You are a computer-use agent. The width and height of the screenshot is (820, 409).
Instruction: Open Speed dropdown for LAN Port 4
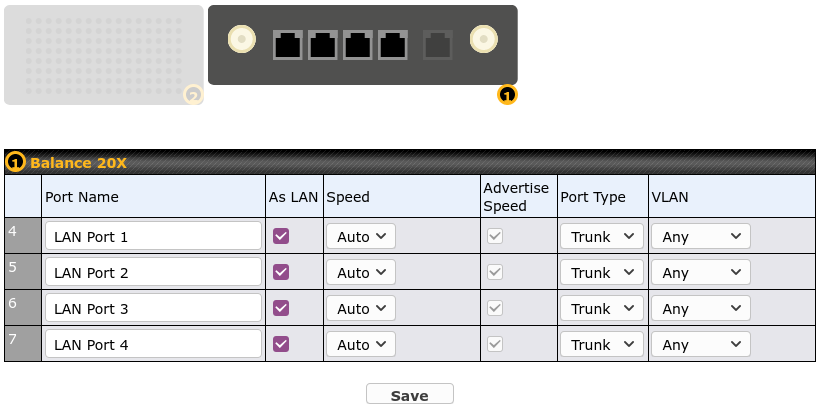[361, 345]
